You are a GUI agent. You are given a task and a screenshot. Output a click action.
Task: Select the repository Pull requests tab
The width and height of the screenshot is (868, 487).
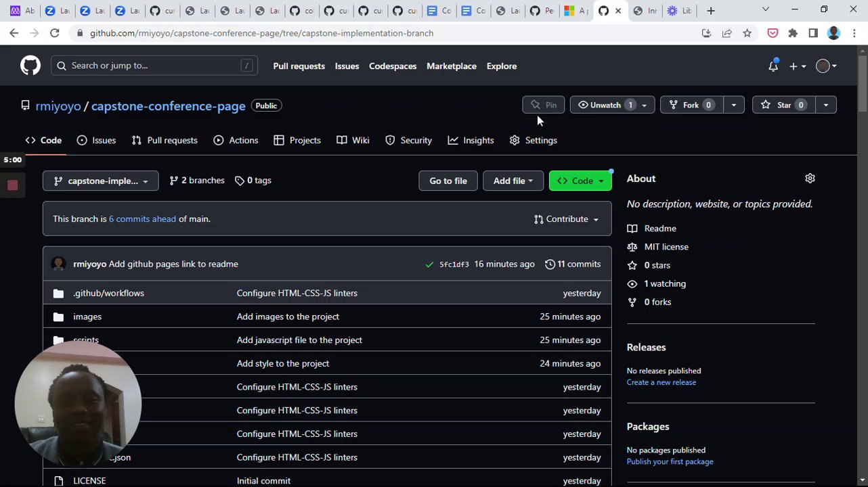pyautogui.click(x=165, y=140)
